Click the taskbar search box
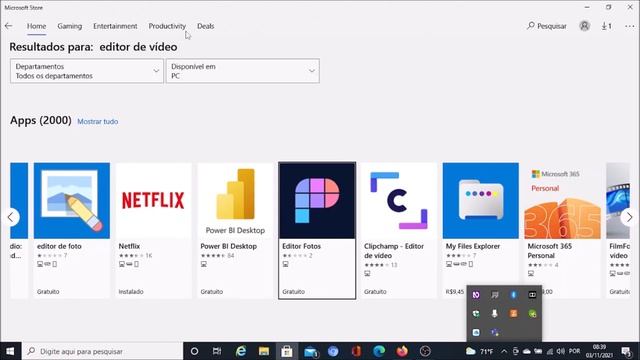This screenshot has width=640, height=360. point(102,351)
